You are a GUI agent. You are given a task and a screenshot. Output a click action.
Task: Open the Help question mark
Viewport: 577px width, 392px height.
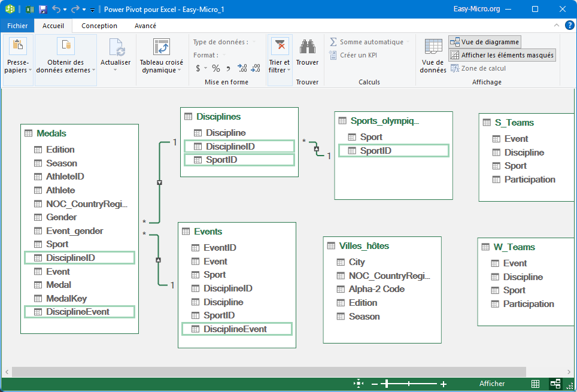569,25
